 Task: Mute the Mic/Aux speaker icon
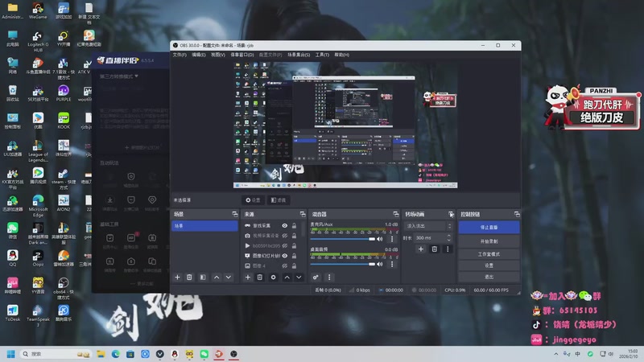point(380,239)
